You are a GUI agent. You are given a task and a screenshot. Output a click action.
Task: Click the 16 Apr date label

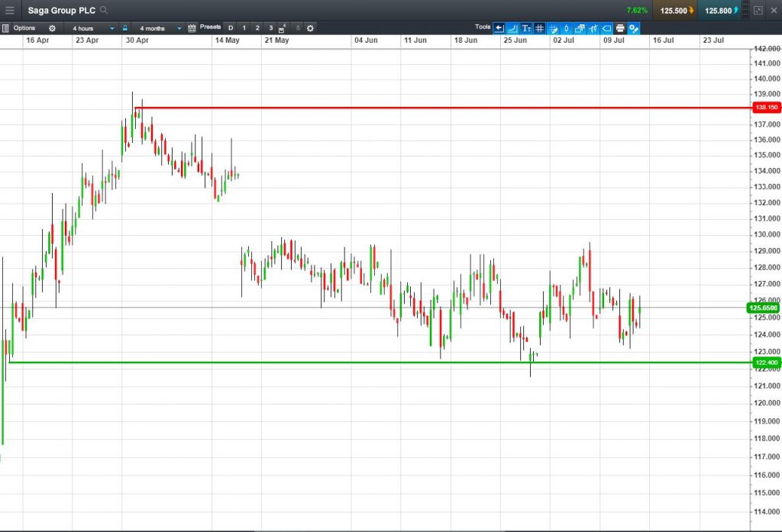37,40
